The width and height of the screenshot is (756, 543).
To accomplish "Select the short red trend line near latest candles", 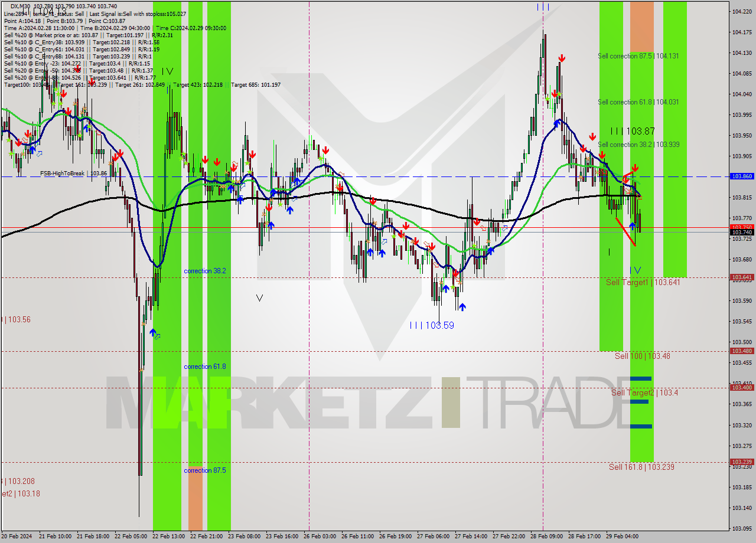I will [625, 232].
